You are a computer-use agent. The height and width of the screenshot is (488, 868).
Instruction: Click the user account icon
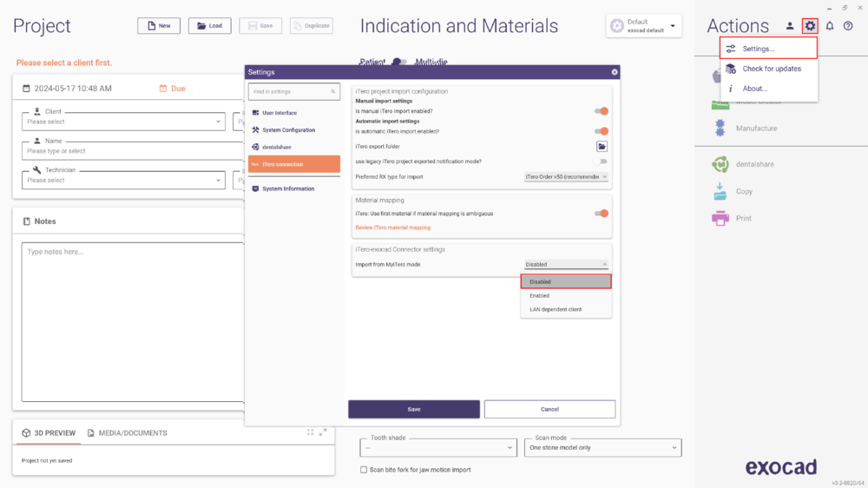[x=790, y=26]
